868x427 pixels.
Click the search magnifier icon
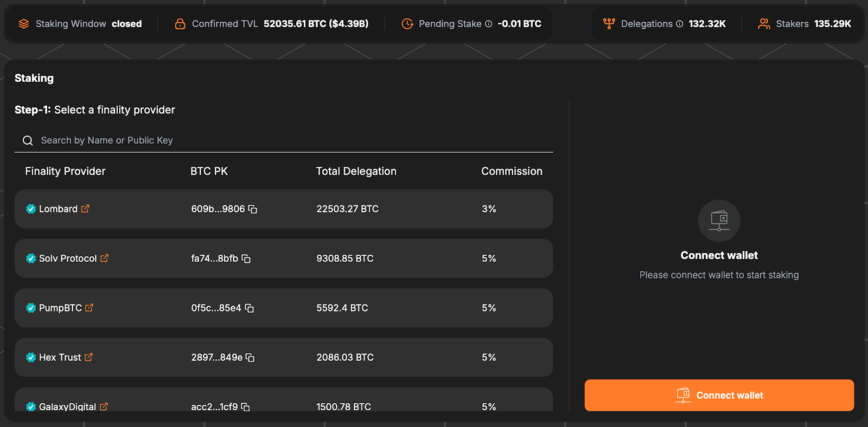[x=28, y=140]
